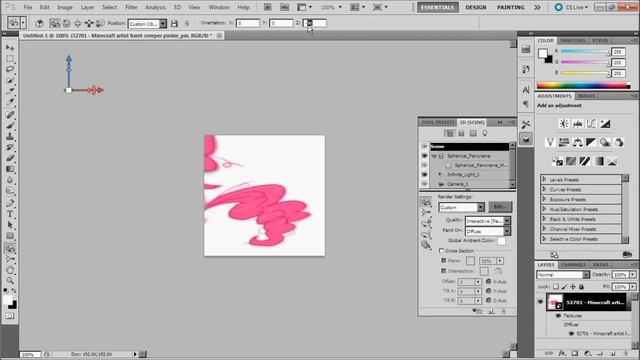Toggle Intersection checkbox

tap(443, 271)
